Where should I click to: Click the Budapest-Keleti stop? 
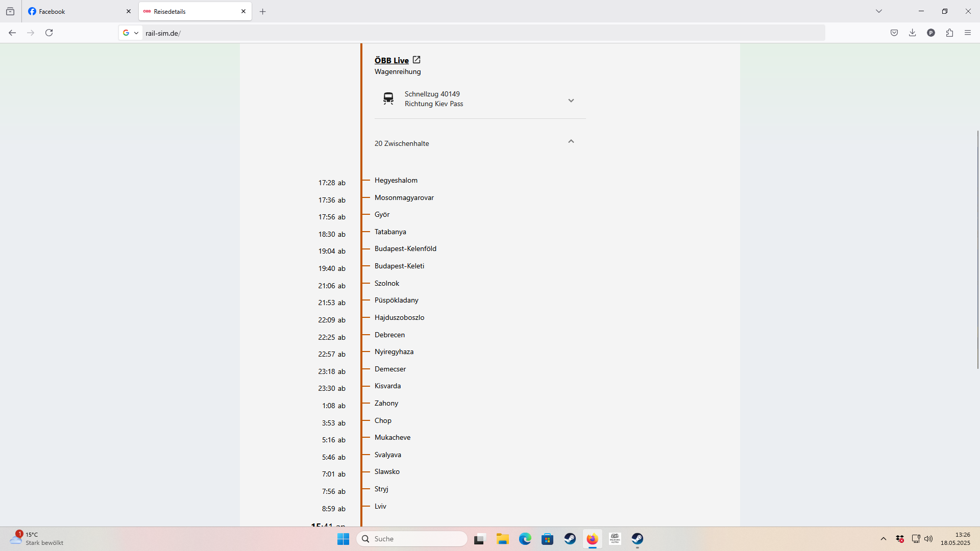click(399, 266)
